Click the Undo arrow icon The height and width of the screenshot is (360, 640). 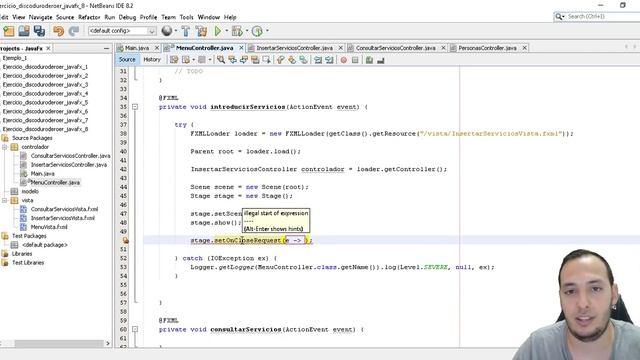tap(58, 31)
